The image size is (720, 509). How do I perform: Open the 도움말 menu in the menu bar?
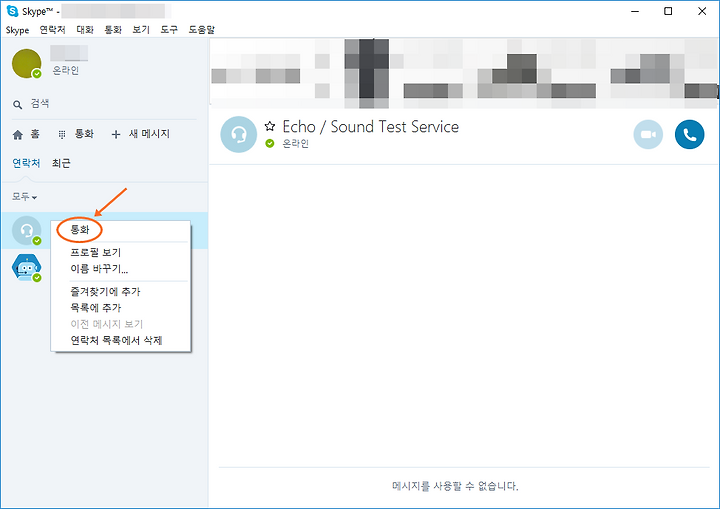point(202,30)
